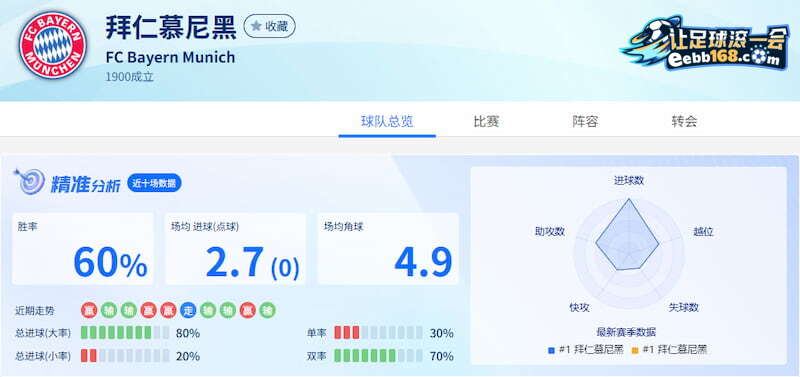Click the FC Bayern München club logo
Screen dimensions: 800x377
53,45
